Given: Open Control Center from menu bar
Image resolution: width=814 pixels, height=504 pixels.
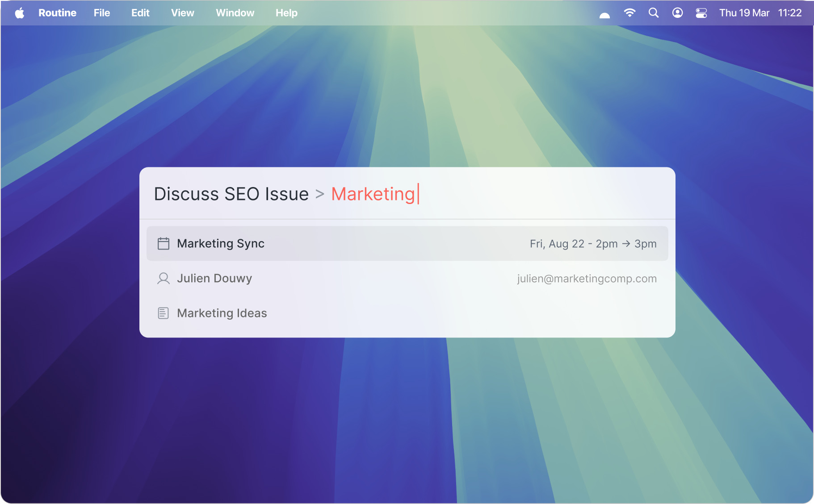Looking at the screenshot, I should (x=701, y=13).
